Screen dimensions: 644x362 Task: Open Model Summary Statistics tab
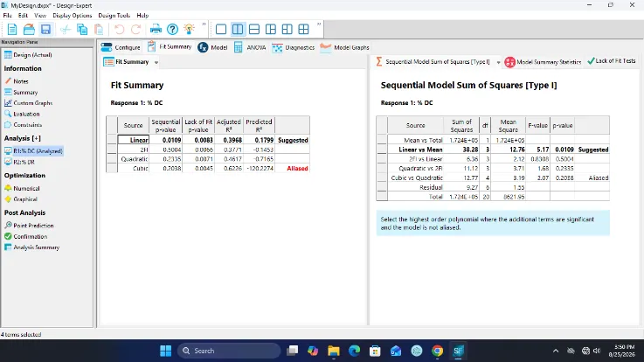(x=543, y=62)
